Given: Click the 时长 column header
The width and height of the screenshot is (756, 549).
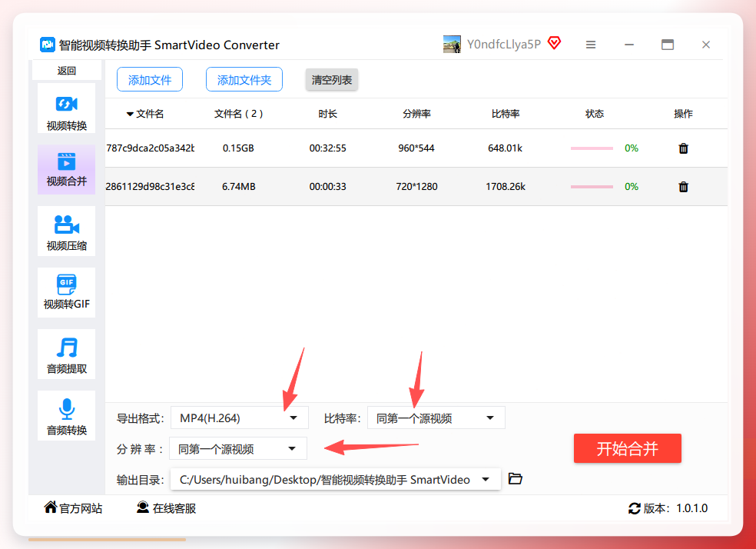Looking at the screenshot, I should click(328, 114).
